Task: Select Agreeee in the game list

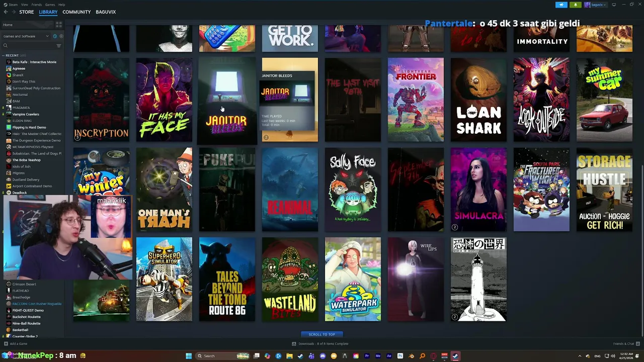Action: [19, 68]
